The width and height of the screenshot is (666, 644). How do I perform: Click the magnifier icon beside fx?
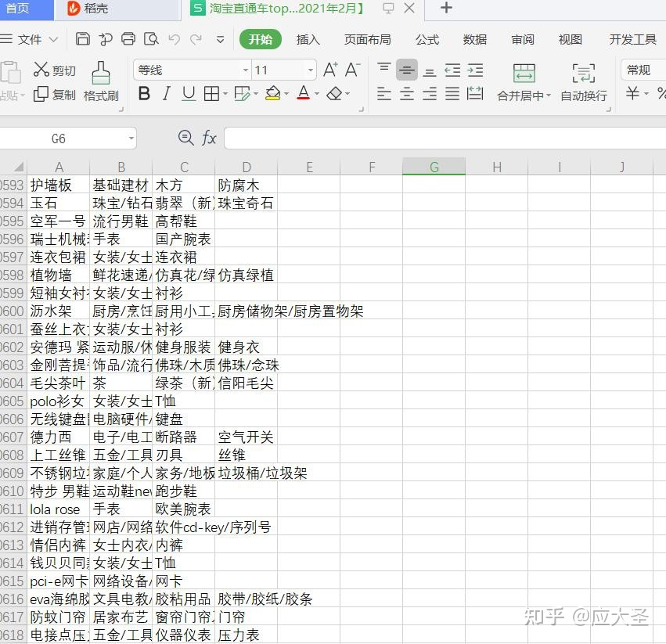pyautogui.click(x=185, y=138)
